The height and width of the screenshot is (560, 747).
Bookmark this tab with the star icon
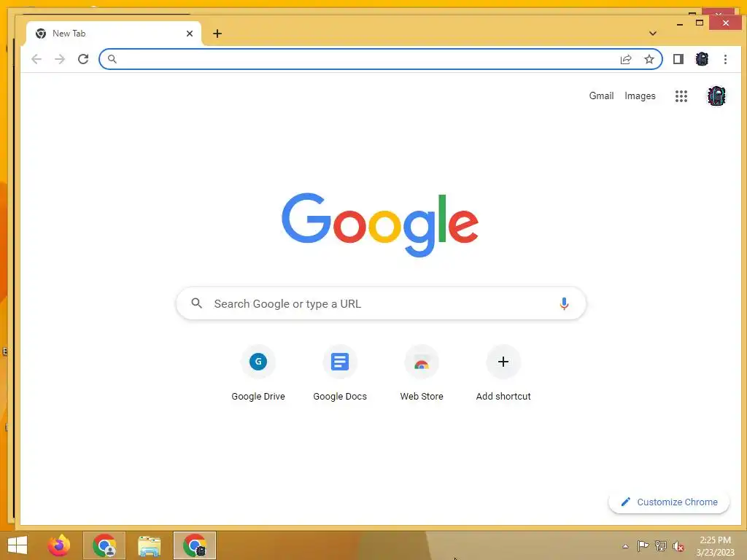click(x=649, y=59)
